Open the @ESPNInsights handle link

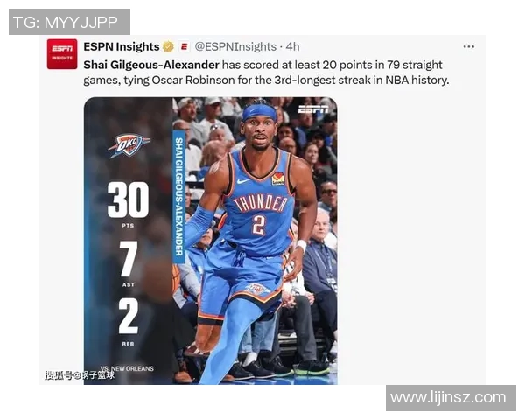(235, 46)
